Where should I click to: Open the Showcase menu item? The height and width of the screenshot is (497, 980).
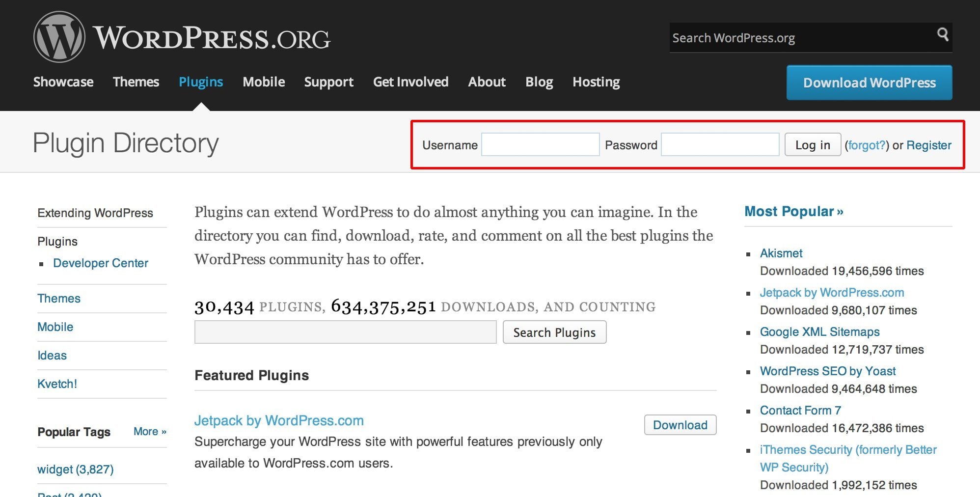pyautogui.click(x=63, y=82)
